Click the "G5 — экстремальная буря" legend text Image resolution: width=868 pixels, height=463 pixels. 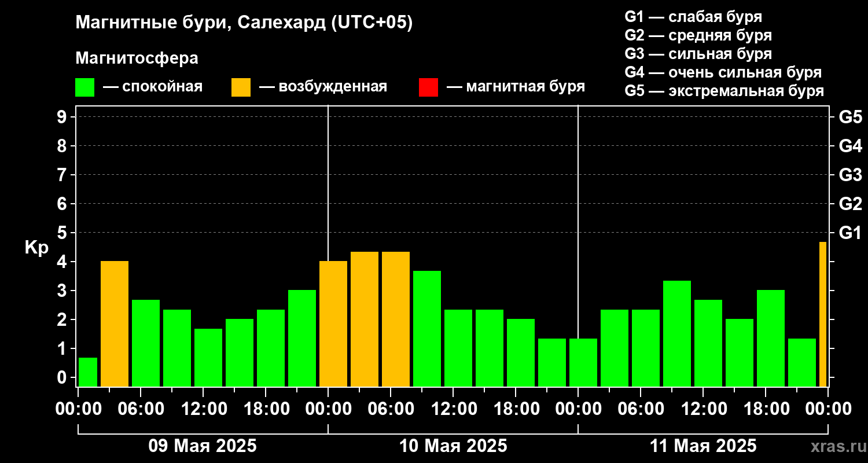click(x=724, y=91)
